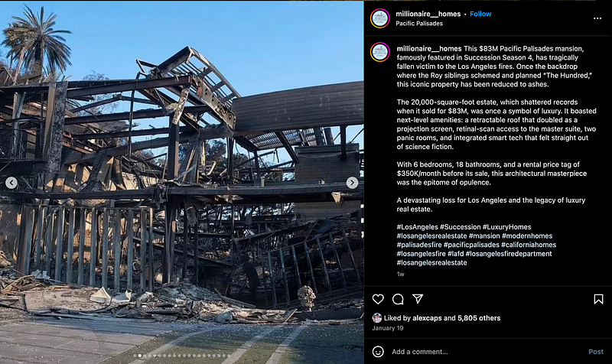Image resolution: width=612 pixels, height=364 pixels.
Task: Open the list of 5,805 others likes
Action: coord(479,318)
